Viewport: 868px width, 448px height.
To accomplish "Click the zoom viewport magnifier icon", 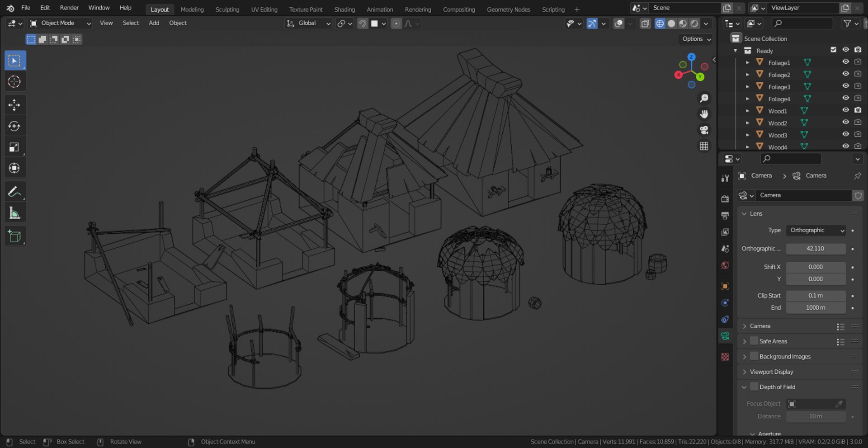I will point(704,98).
